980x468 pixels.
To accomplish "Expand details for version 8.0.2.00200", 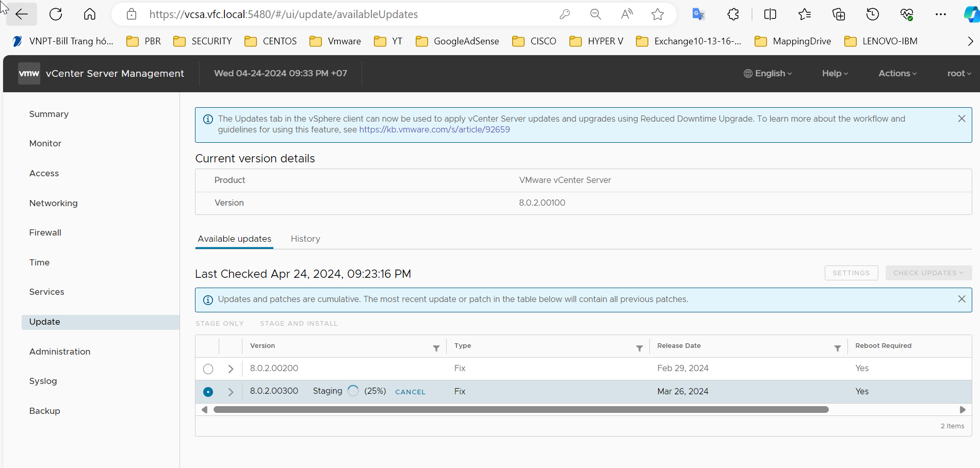I will (231, 369).
